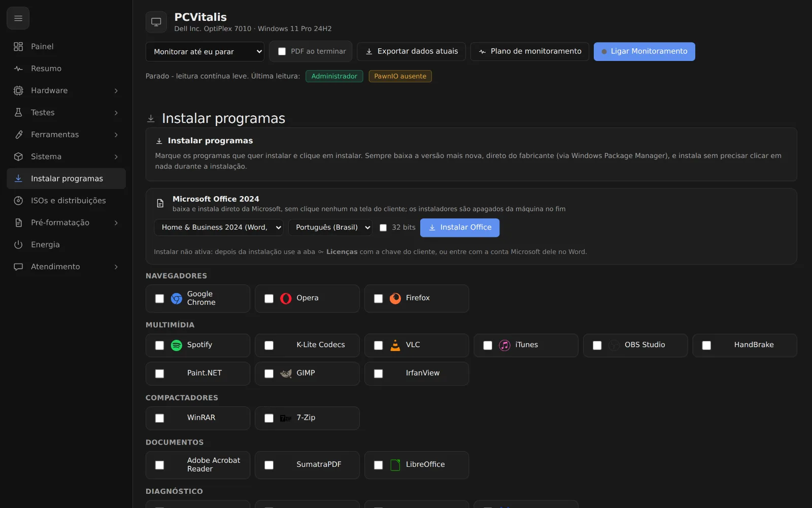Tick the K-Lite Codecs checkbox

pyautogui.click(x=269, y=345)
